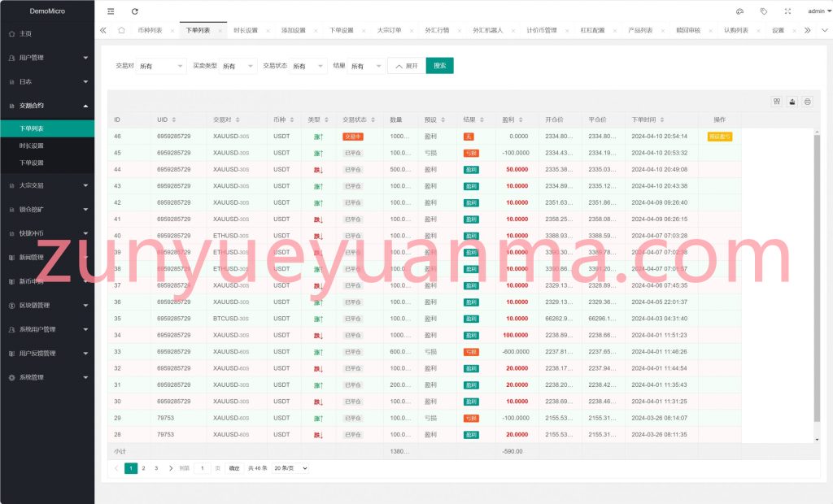Close the 下单列表 tab

point(220,31)
